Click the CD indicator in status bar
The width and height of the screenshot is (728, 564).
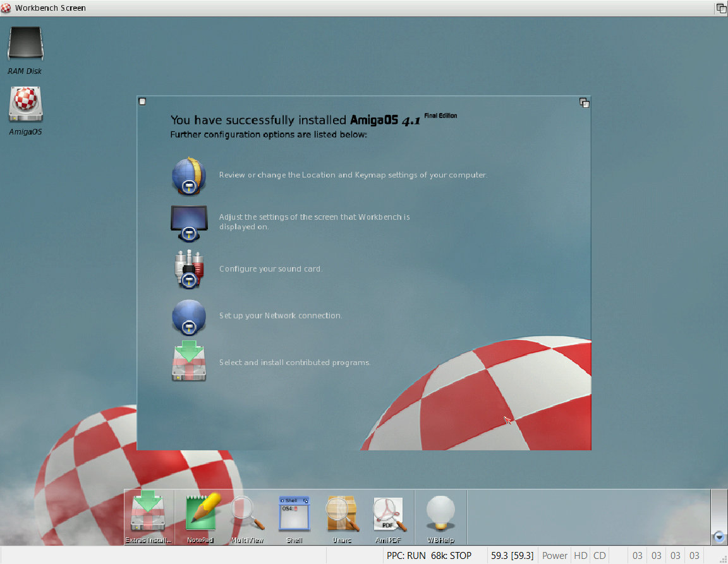(x=599, y=556)
